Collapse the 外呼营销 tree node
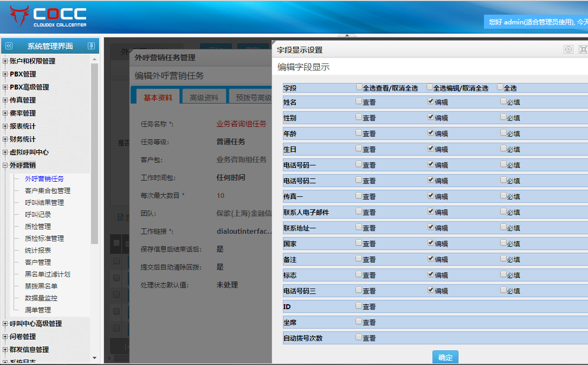Screen dimensions: 588x365 coord(5,165)
